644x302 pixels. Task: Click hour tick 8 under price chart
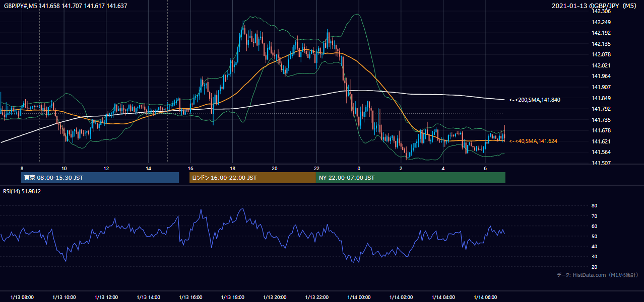click(22, 168)
